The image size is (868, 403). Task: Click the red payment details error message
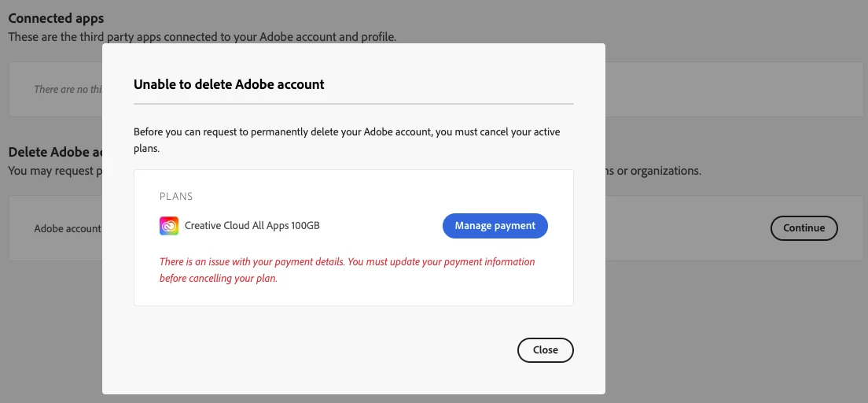(347, 270)
